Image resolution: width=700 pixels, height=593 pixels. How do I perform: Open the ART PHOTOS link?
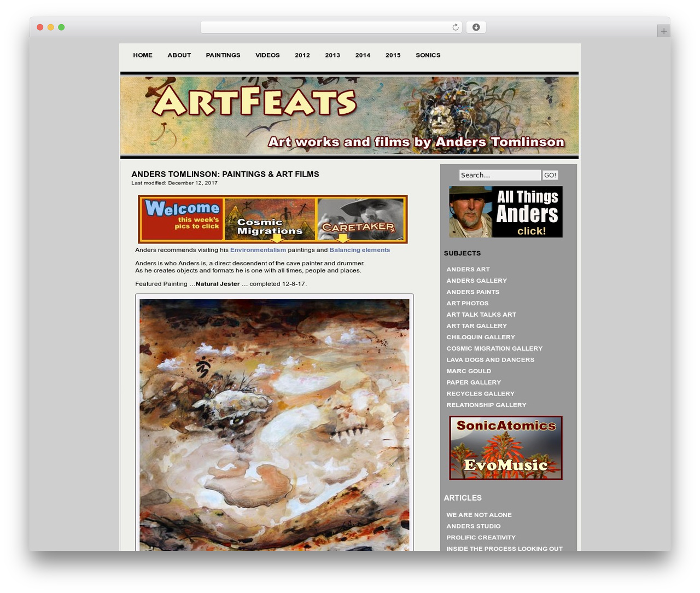pos(468,303)
